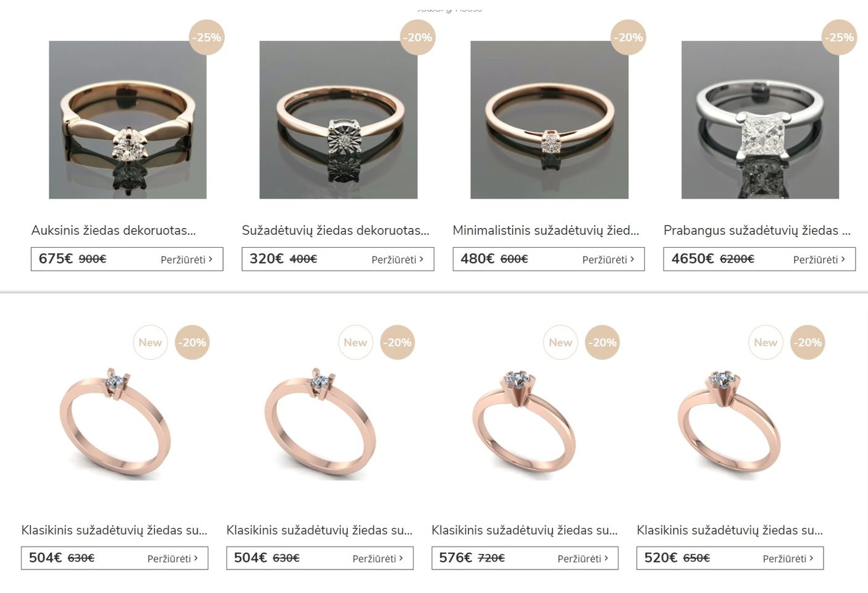Open Peržiūrėti for the 480€ ring
Viewport: 868px width, 593px height.
pos(609,260)
